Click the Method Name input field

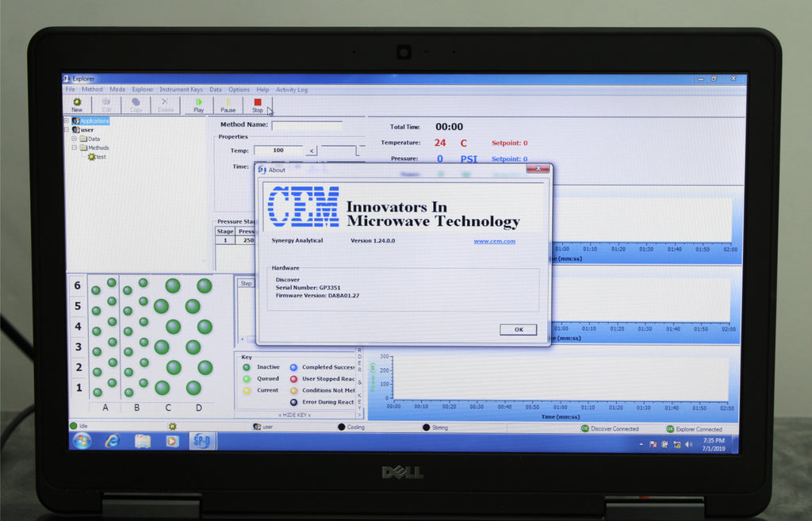(307, 125)
